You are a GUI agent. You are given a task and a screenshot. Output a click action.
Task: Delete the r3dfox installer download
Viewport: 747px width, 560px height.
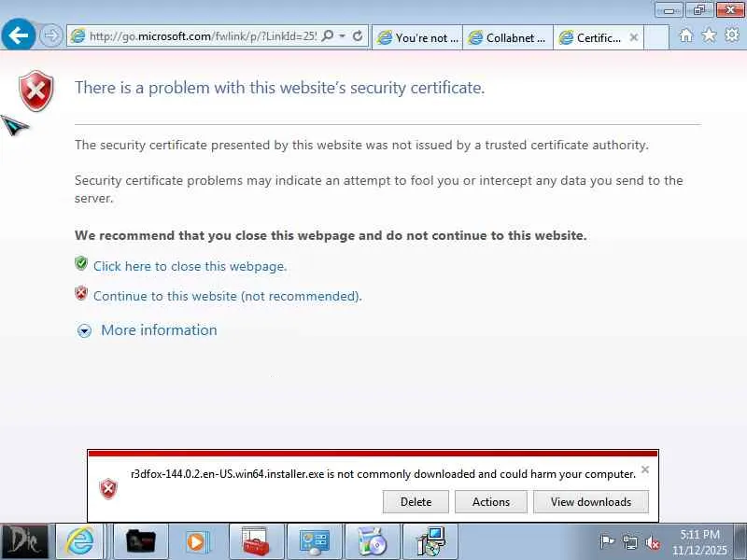point(416,502)
